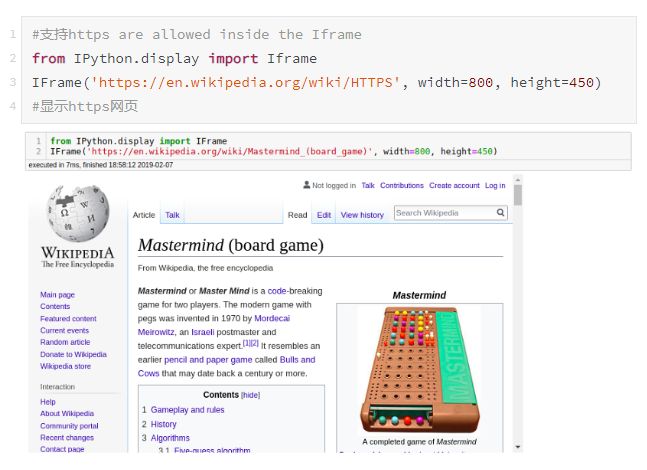647x470 pixels.
Task: Jump to Algorithms section
Action: click(170, 438)
